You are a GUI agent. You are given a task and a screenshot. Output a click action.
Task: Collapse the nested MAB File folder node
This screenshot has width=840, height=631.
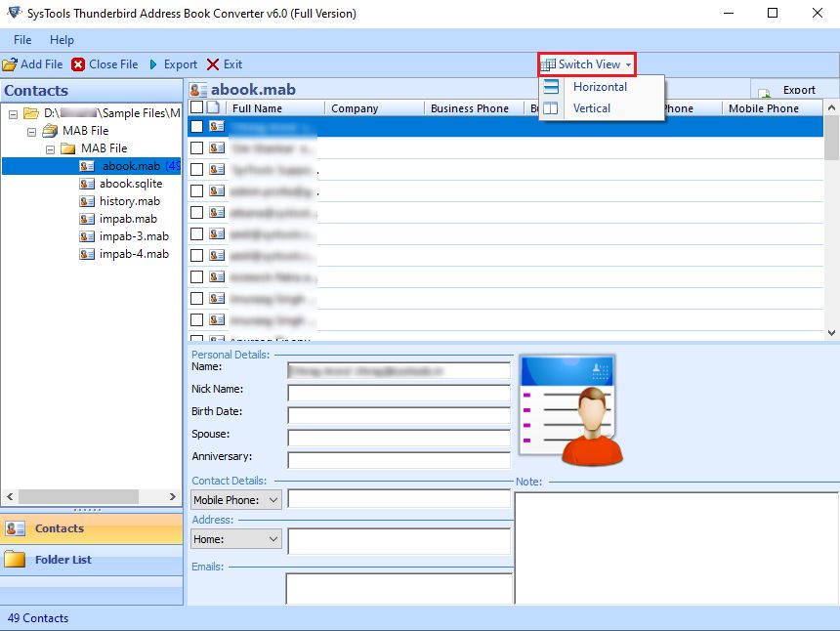point(50,149)
